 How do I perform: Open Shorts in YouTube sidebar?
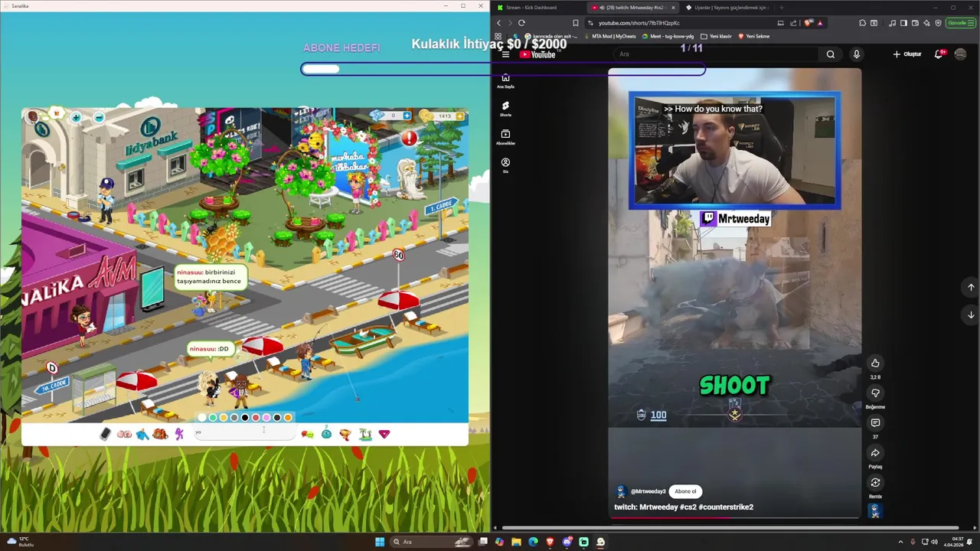tap(505, 109)
